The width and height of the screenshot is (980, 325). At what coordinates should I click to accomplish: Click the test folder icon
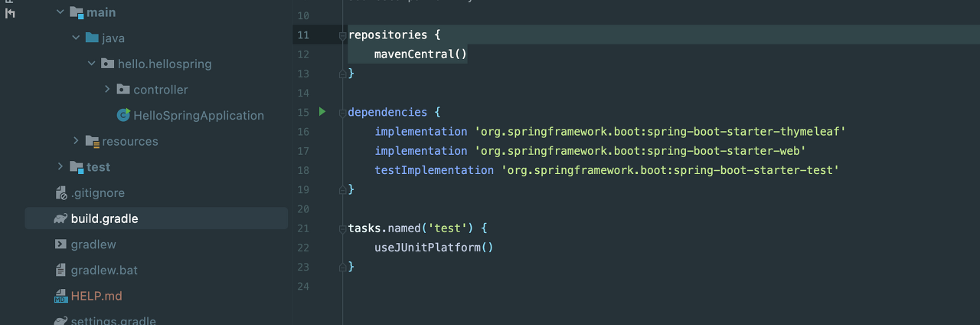tap(76, 166)
